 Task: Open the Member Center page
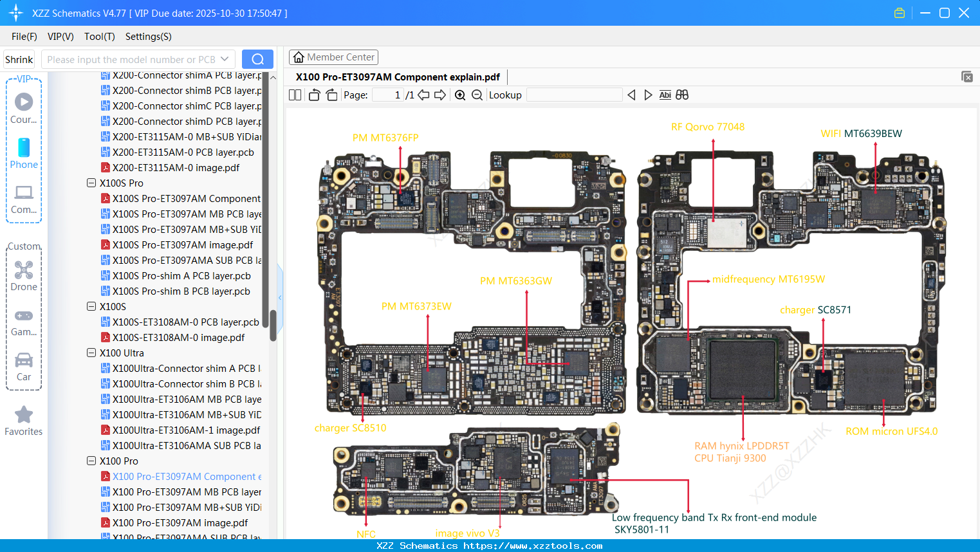pyautogui.click(x=333, y=57)
